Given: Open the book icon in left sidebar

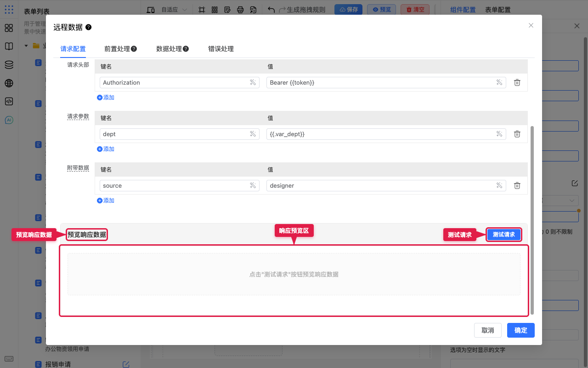Looking at the screenshot, I should (9, 46).
